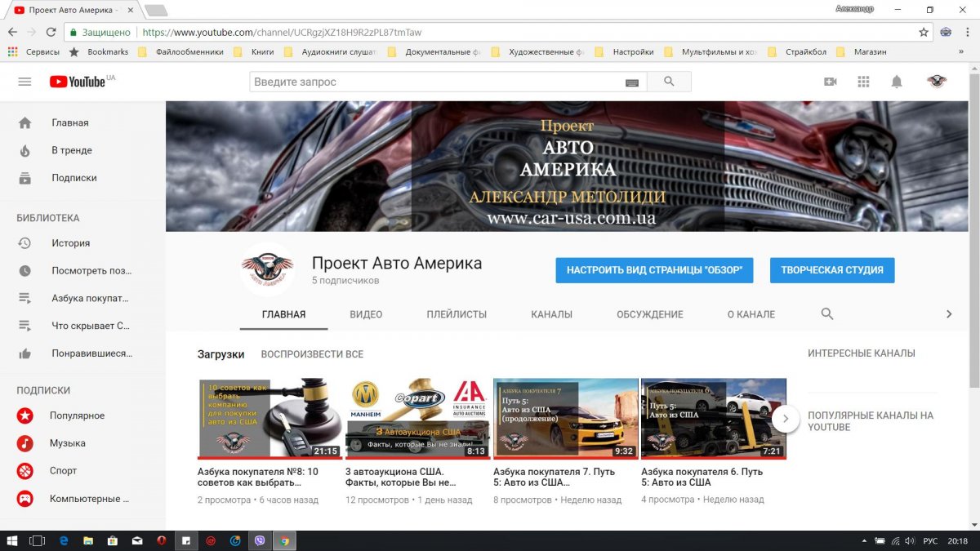Open Viber from the taskbar
Viewport: 980px width, 551px height.
(261, 540)
